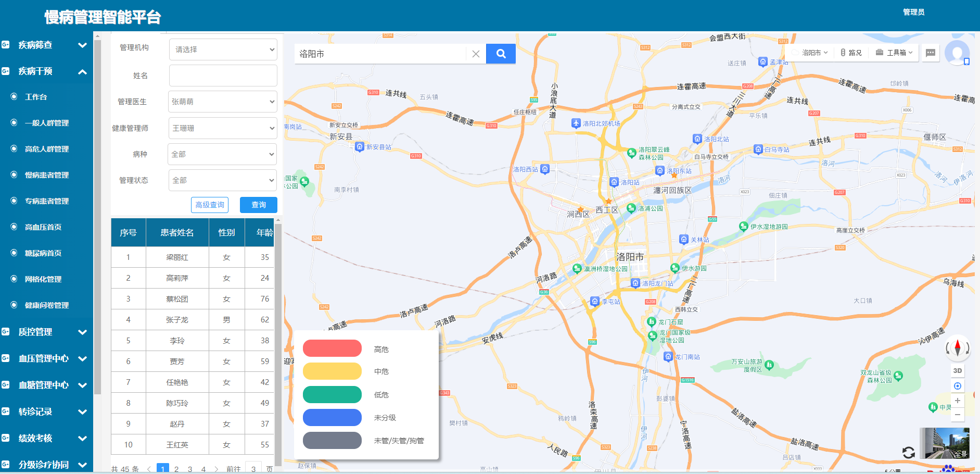Go to page 2 of patient list

point(176,469)
